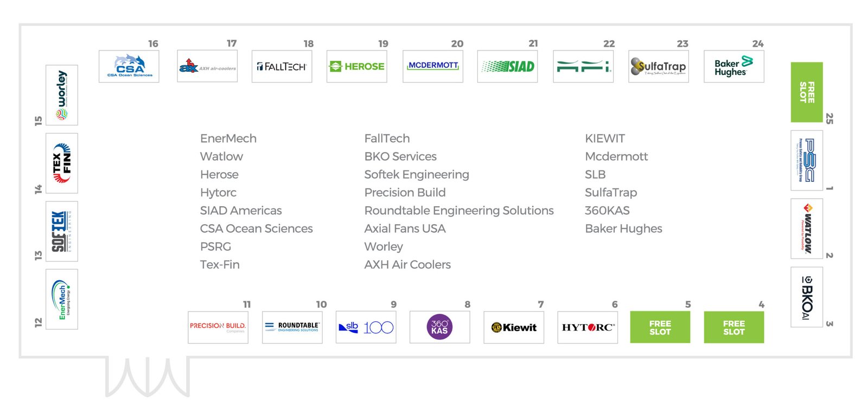The width and height of the screenshot is (868, 405).
Task: Select the AXH air-coolers logo at booth 17
Action: pos(207,66)
